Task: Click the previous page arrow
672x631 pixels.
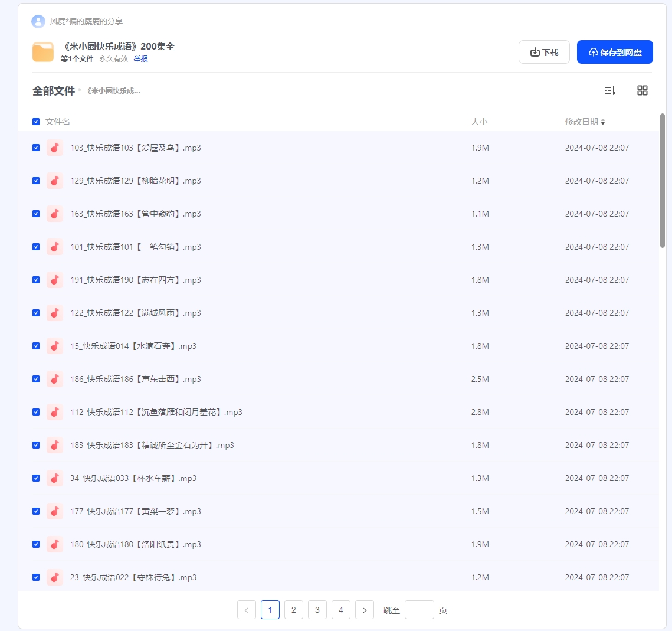Action: [x=247, y=610]
